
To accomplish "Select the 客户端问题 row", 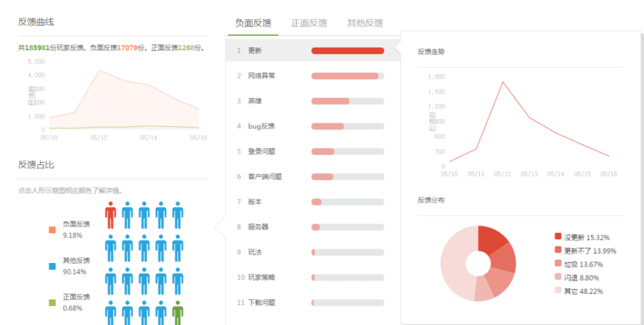I will coord(313,177).
